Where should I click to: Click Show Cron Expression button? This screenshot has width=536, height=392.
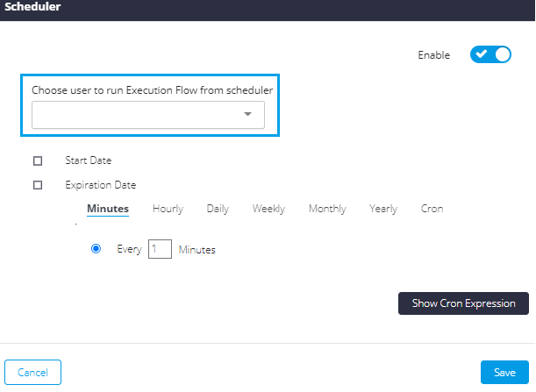pos(463,303)
